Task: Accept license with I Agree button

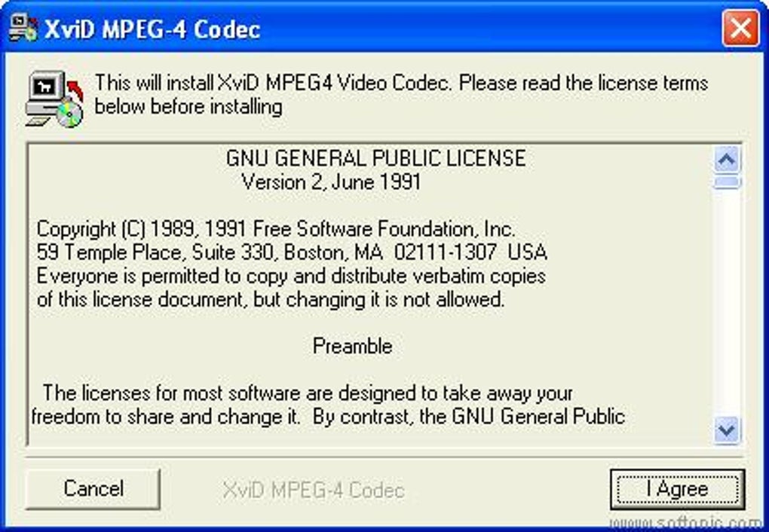Action: pyautogui.click(x=677, y=489)
